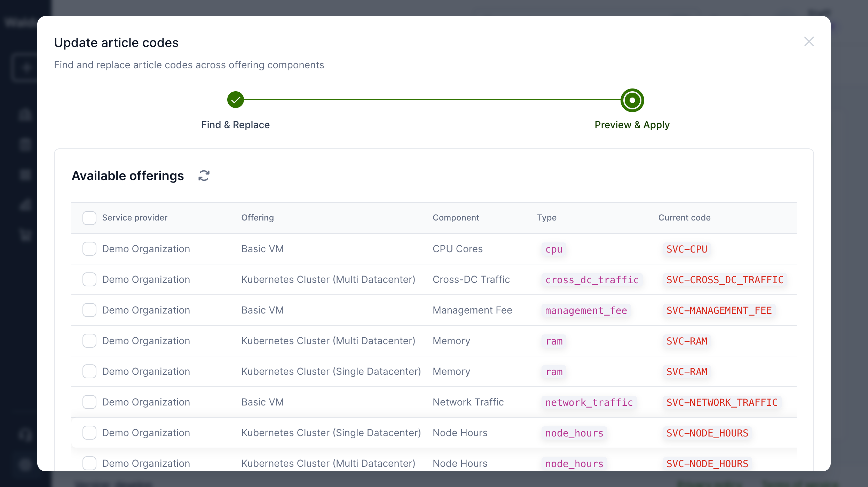This screenshot has width=868, height=487.
Task: Select the Single Datacenter Memory row checkbox
Action: click(89, 372)
